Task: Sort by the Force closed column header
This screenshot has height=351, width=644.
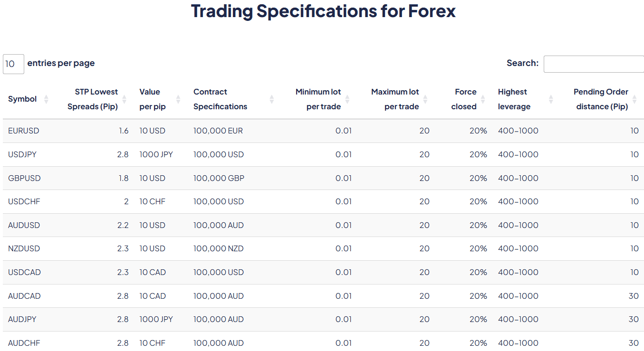Action: [465, 99]
